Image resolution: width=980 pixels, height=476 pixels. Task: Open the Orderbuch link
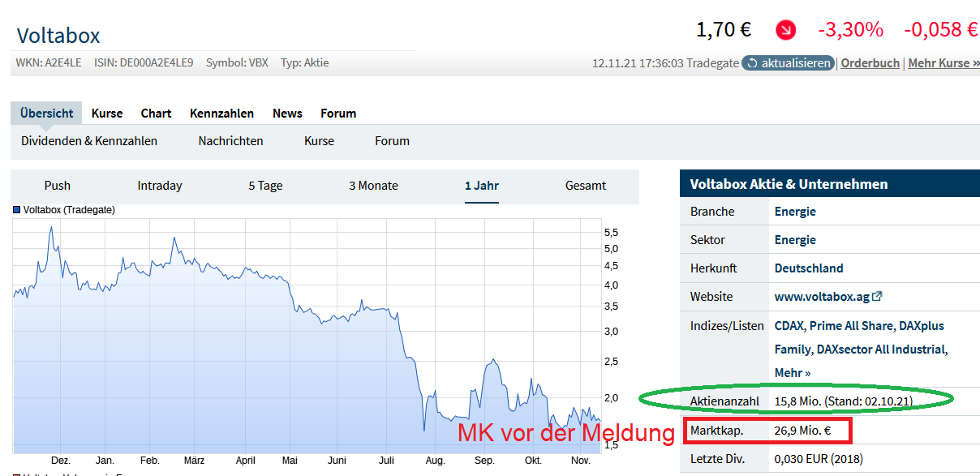coord(870,62)
